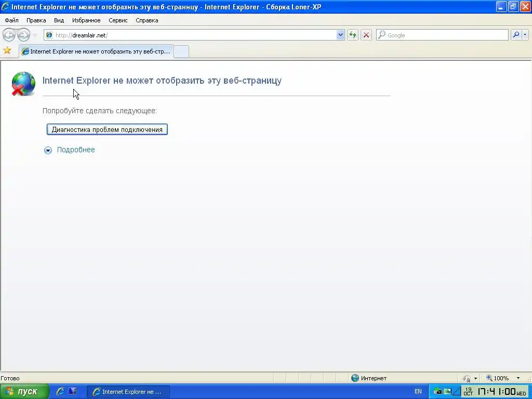Open the Правка menu
This screenshot has height=399, width=532.
coord(36,20)
